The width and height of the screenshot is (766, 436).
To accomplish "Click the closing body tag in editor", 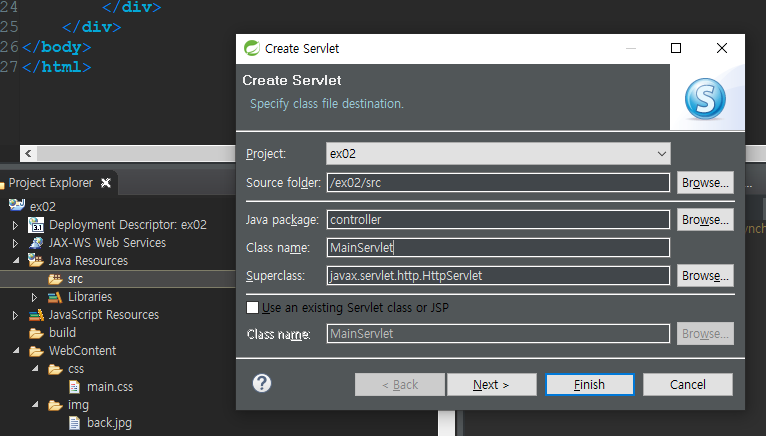I will [57, 47].
